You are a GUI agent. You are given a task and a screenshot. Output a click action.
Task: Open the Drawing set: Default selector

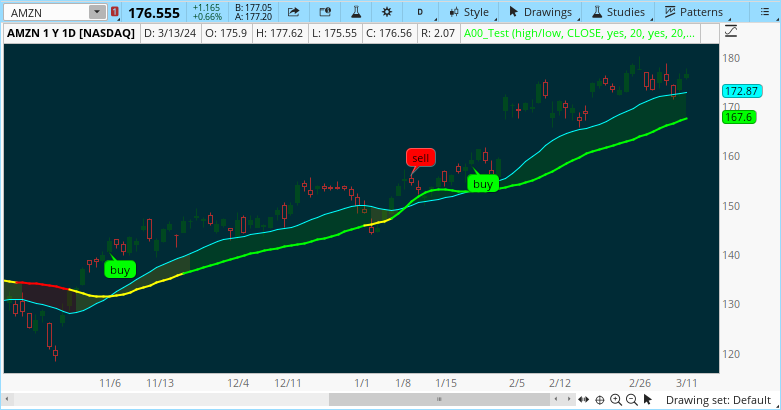718,400
